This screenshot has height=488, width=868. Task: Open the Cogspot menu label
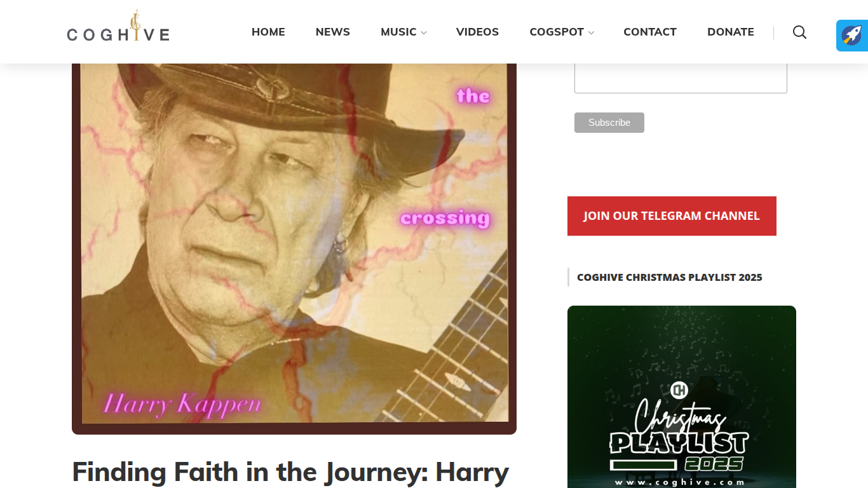(x=557, y=32)
